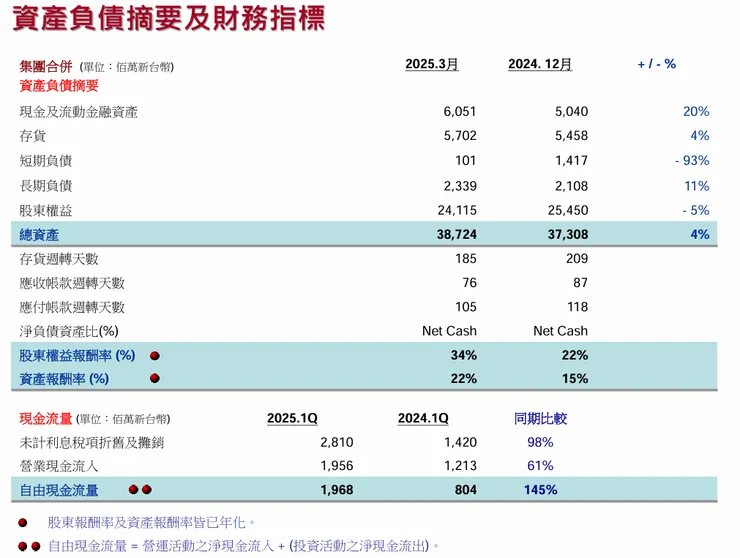Click the 98% comparison value
The height and width of the screenshot is (558, 740).
click(540, 442)
